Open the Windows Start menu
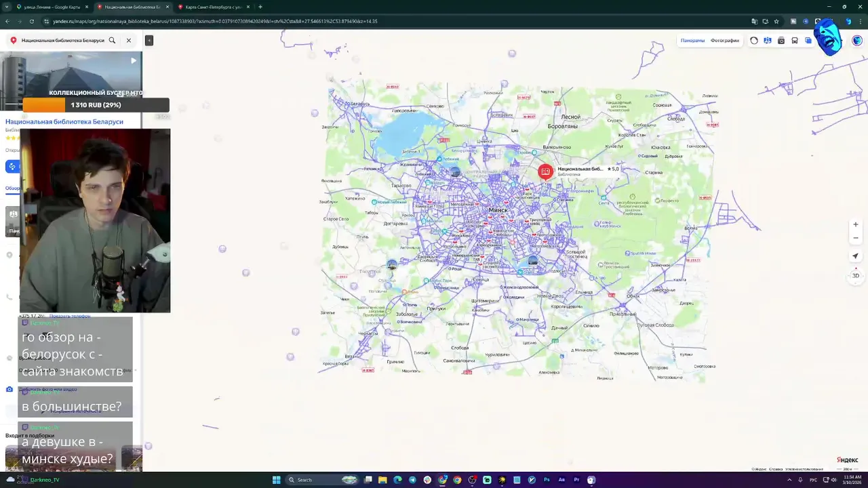Screen dimensions: 868x488 pos(277,480)
